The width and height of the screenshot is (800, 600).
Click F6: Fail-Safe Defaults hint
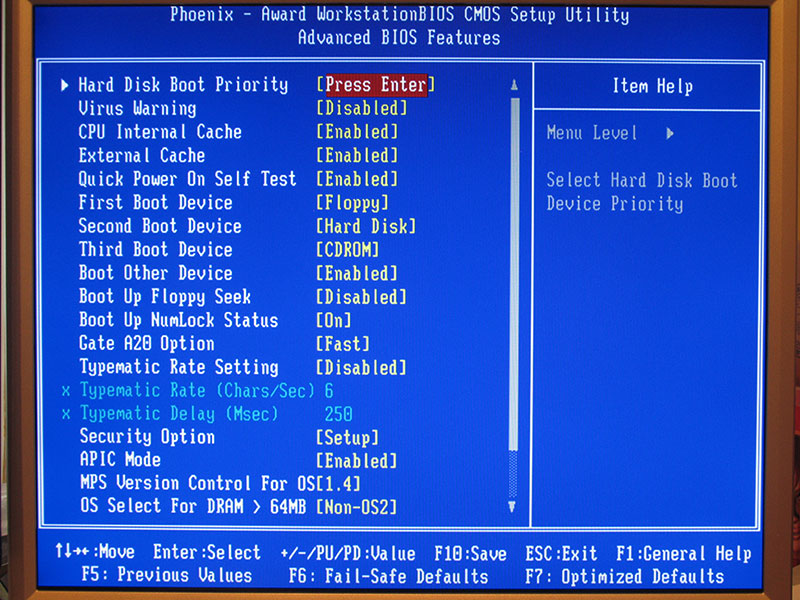pos(388,577)
